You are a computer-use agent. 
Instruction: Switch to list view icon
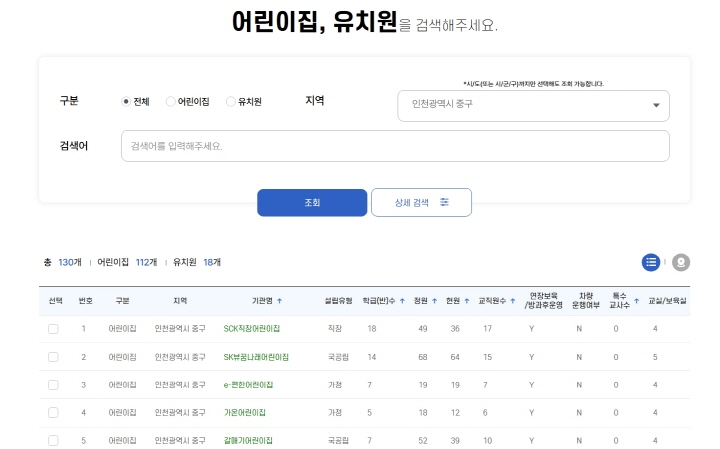651,263
